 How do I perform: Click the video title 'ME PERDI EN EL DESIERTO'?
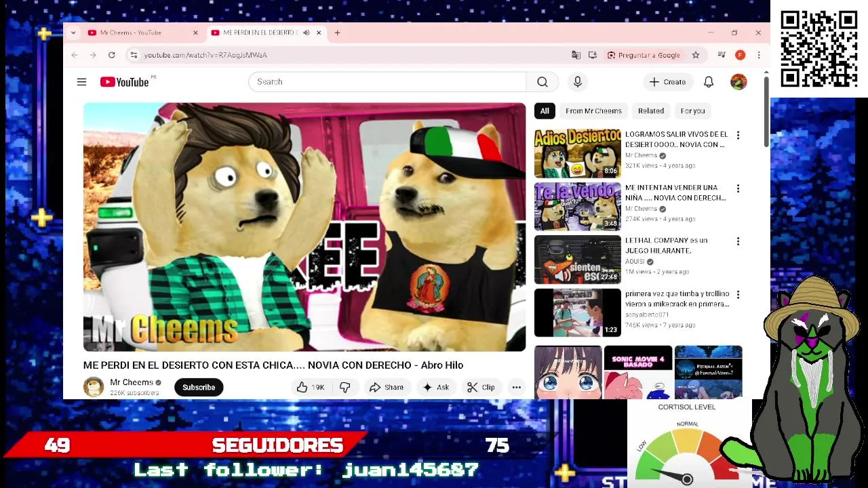coord(273,365)
